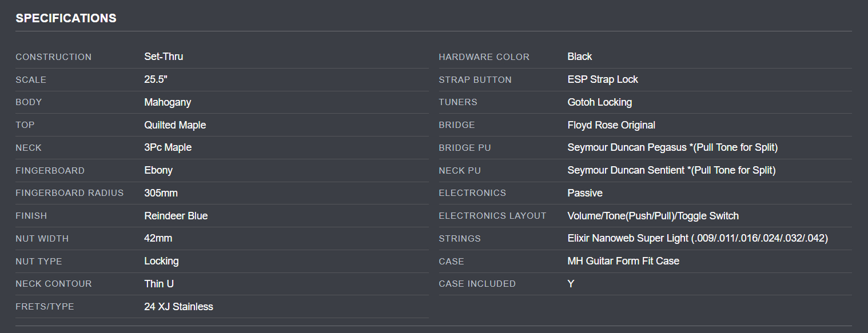This screenshot has width=868, height=333.
Task: Click the 25.5" scale value
Action: (156, 79)
